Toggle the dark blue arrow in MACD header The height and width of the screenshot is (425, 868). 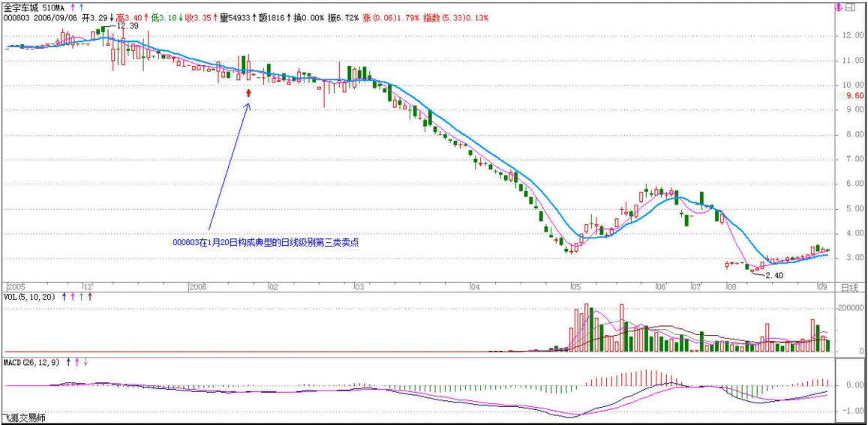pos(68,362)
